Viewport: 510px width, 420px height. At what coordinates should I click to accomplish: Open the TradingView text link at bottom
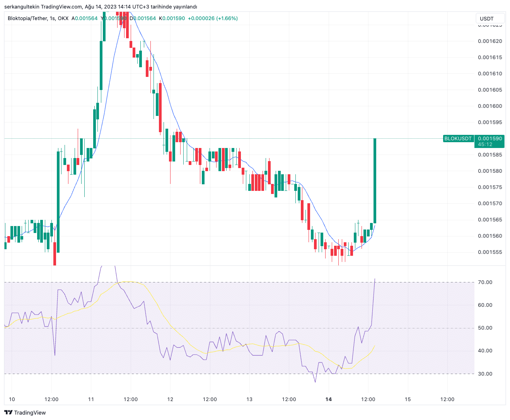pos(30,413)
